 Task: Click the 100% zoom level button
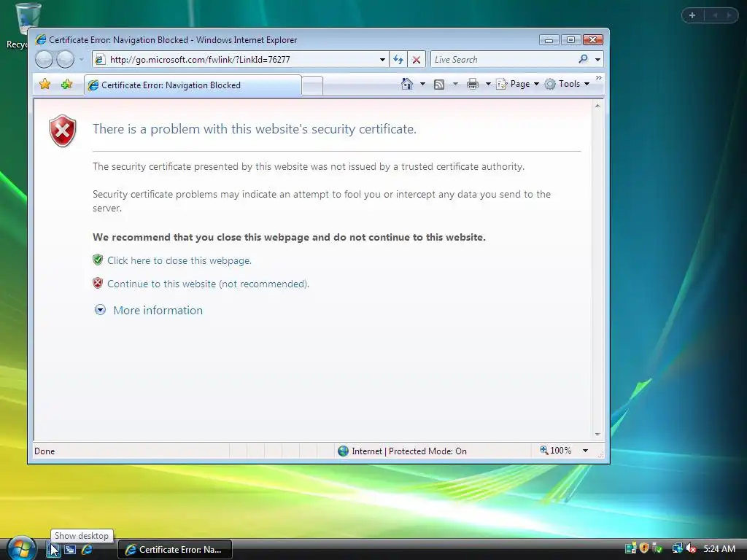coord(555,450)
